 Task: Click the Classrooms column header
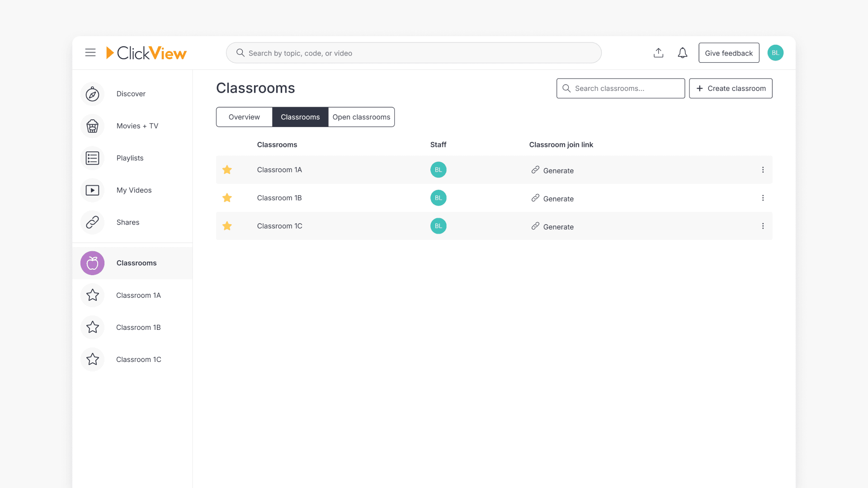277,145
